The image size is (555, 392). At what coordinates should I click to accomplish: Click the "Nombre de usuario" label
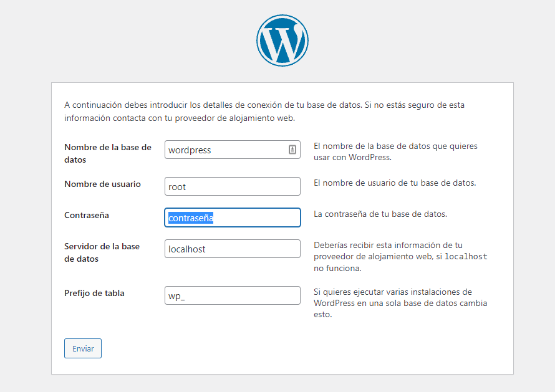102,184
